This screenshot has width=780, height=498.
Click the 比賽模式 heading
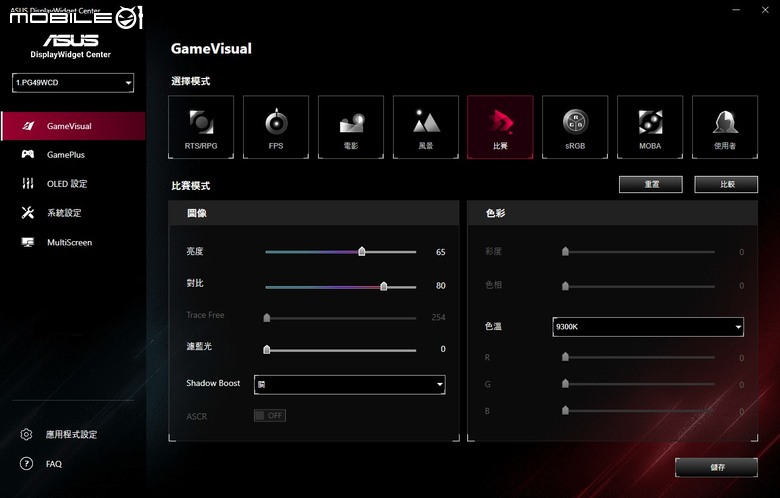point(191,186)
